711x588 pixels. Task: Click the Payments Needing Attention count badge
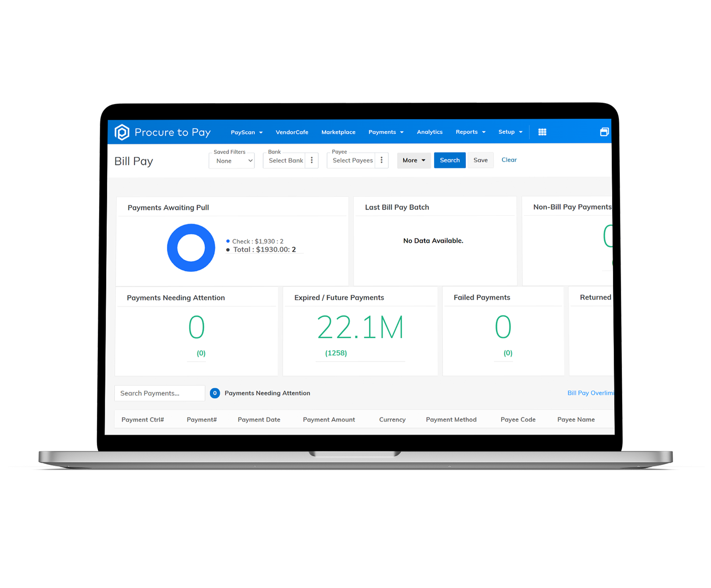point(215,393)
